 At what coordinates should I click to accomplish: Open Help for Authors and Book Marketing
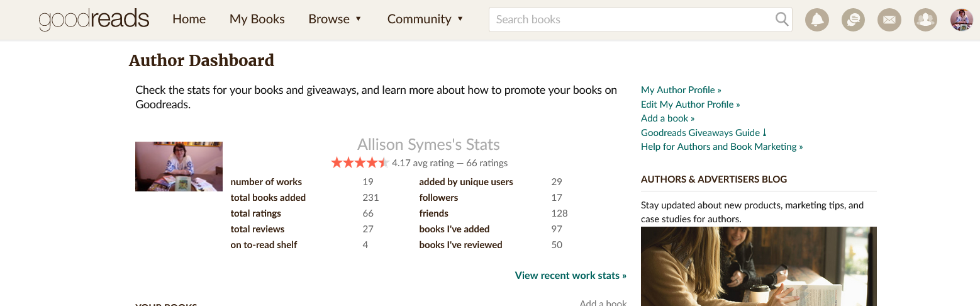[721, 147]
